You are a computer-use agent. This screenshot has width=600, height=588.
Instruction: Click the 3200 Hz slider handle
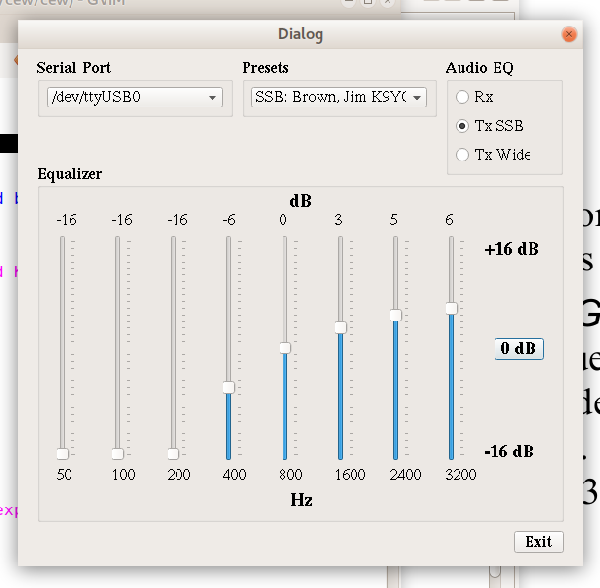pos(452,308)
